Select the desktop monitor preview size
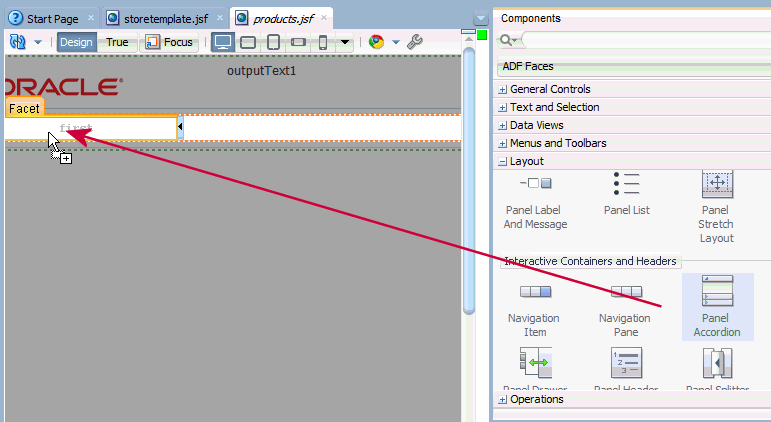771x422 pixels. 223,42
